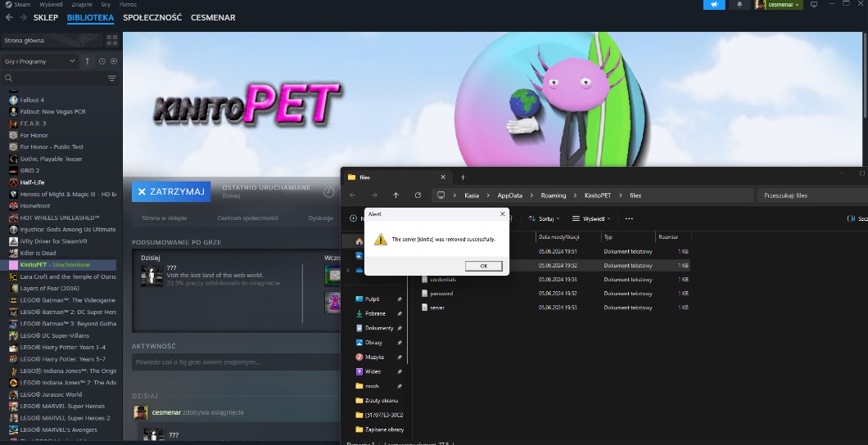Click Steam's back navigation arrow
This screenshot has width=868, height=445.
7,17
